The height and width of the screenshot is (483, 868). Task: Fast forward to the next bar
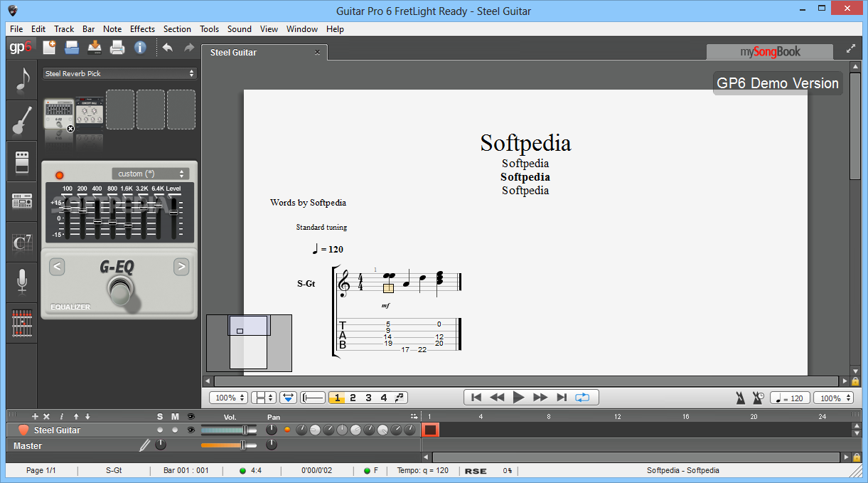coord(540,398)
